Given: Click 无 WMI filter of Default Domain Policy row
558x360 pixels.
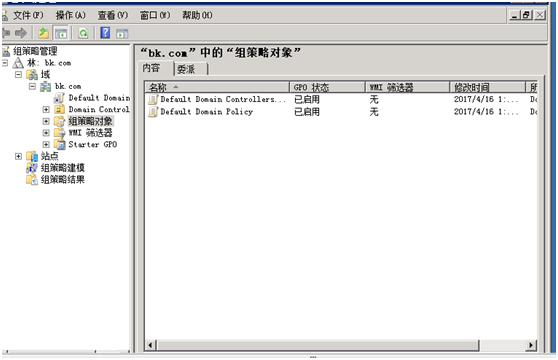Looking at the screenshot, I should 374,112.
